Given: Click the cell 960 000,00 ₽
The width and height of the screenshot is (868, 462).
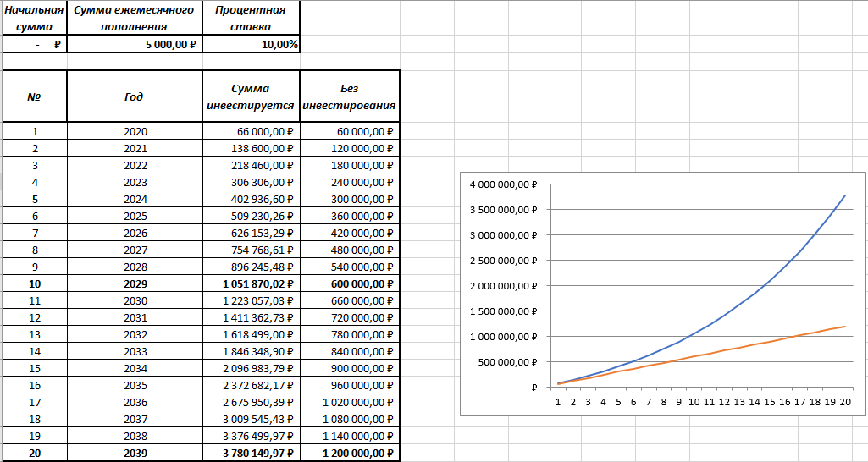Looking at the screenshot, I should click(349, 386).
